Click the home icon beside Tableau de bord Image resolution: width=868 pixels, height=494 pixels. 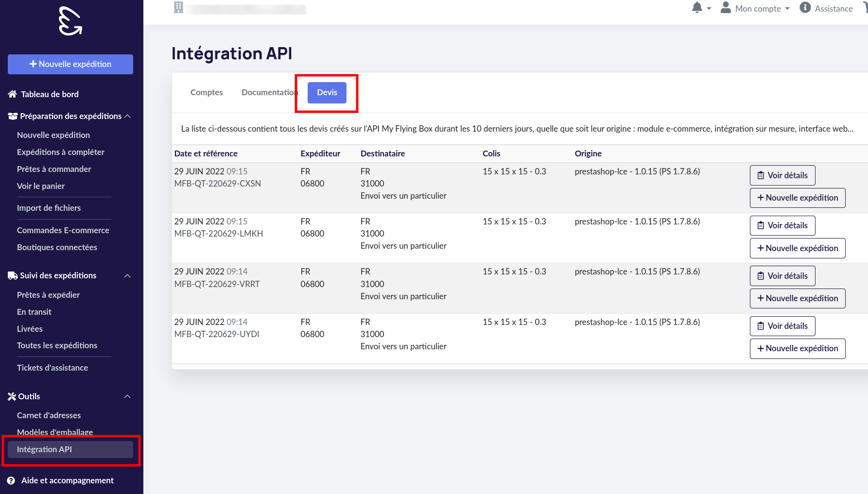(x=13, y=94)
